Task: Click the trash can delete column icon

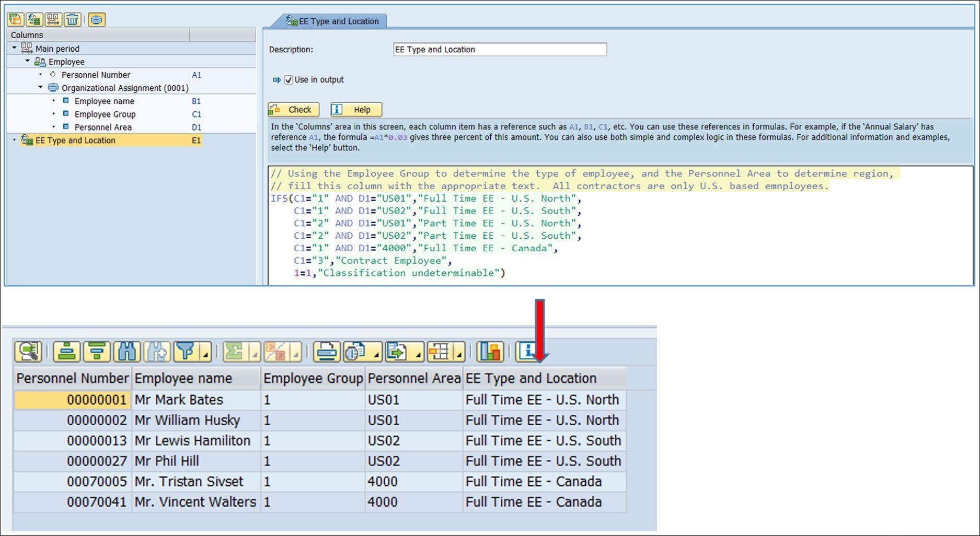Action: pyautogui.click(x=72, y=20)
